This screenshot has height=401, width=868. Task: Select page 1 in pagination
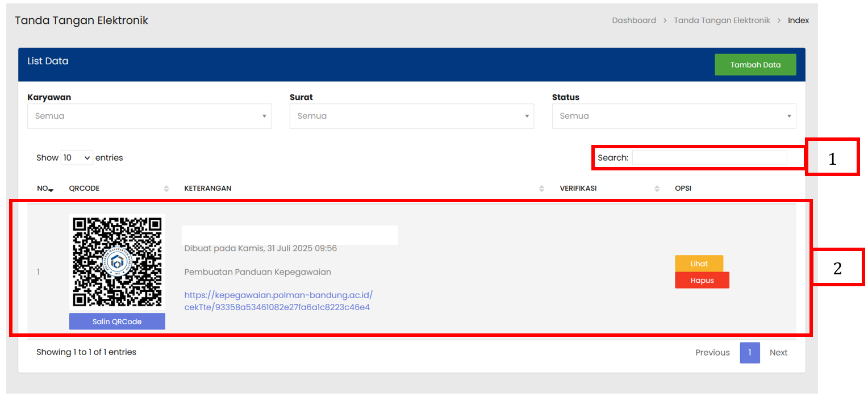coord(749,353)
